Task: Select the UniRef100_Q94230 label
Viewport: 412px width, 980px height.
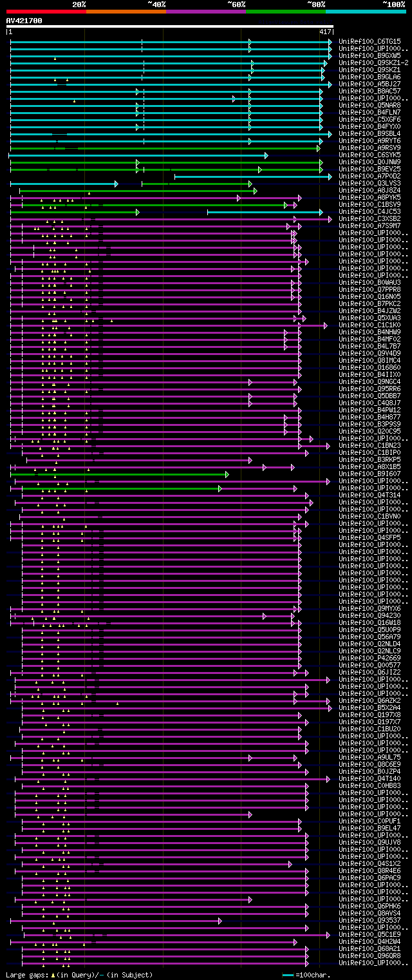Action: pyautogui.click(x=369, y=615)
